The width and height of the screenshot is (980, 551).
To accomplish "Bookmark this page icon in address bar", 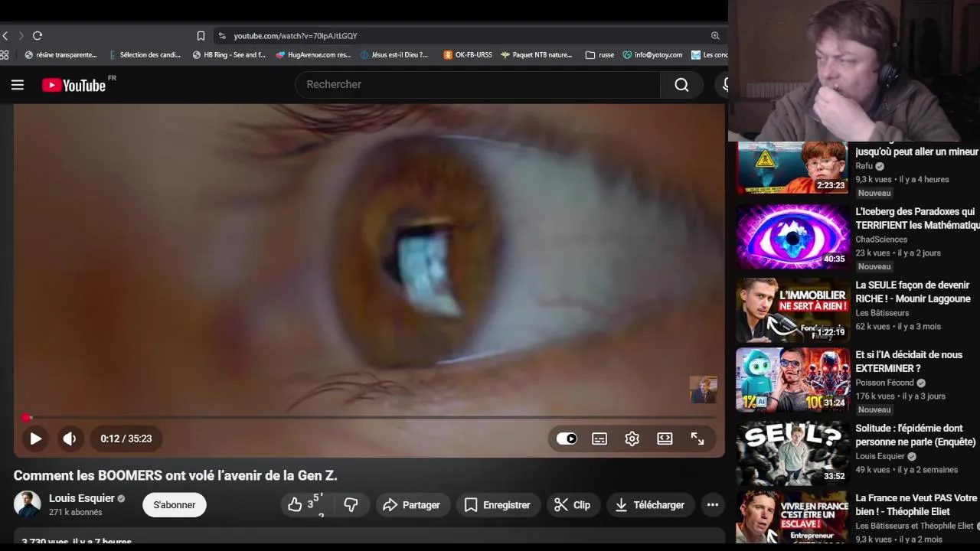I will (x=201, y=36).
